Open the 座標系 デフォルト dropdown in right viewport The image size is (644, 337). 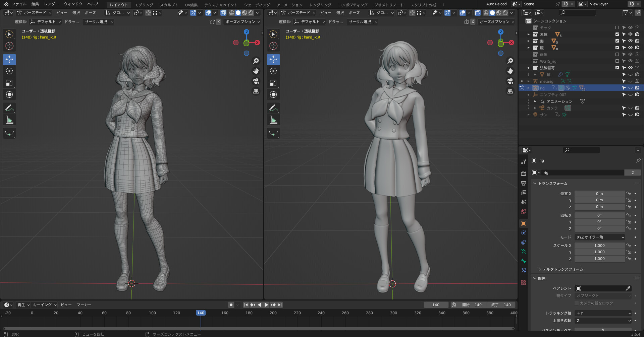pos(309,22)
